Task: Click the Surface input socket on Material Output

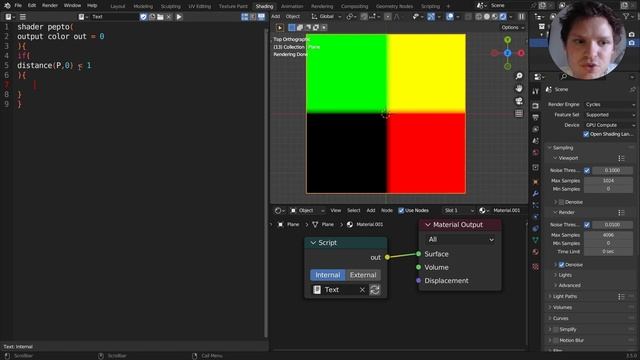Action: pos(418,254)
